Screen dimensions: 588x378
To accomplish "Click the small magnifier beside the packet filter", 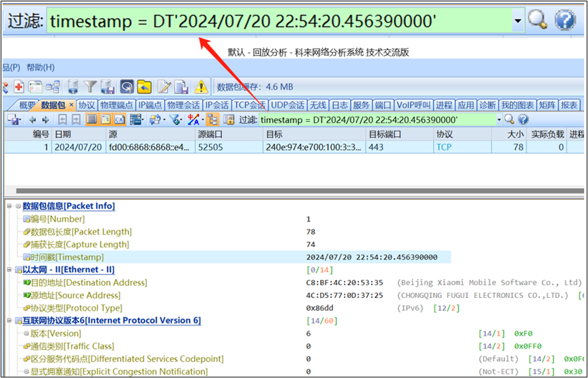I will (510, 119).
